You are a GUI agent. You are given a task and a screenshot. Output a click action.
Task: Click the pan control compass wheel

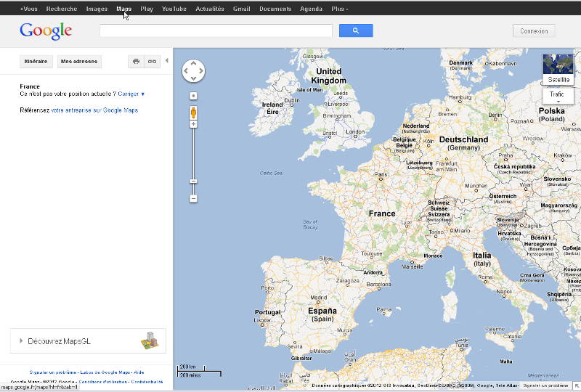pos(193,70)
